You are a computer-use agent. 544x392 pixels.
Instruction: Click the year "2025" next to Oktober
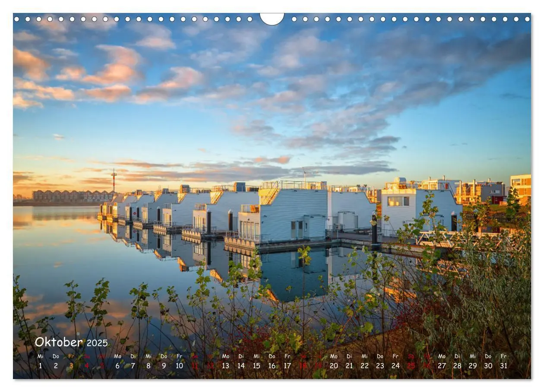pos(97,343)
